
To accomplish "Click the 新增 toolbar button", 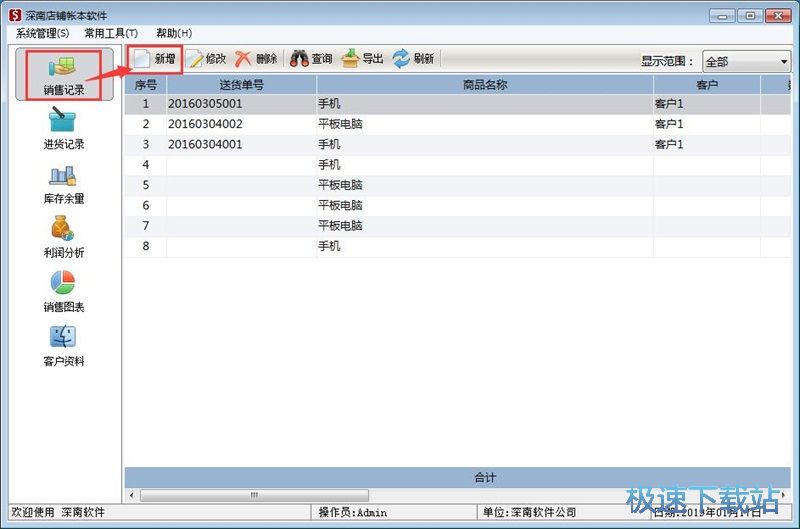I will [155, 59].
